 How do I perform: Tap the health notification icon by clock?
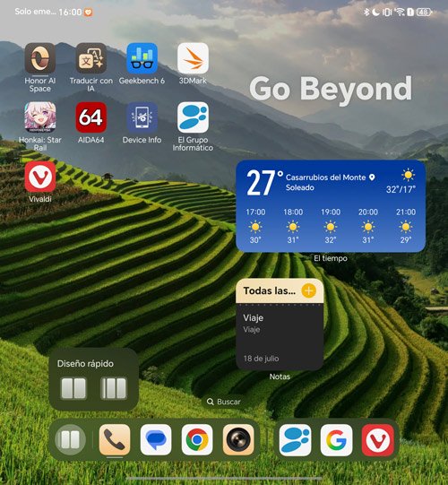tap(89, 13)
